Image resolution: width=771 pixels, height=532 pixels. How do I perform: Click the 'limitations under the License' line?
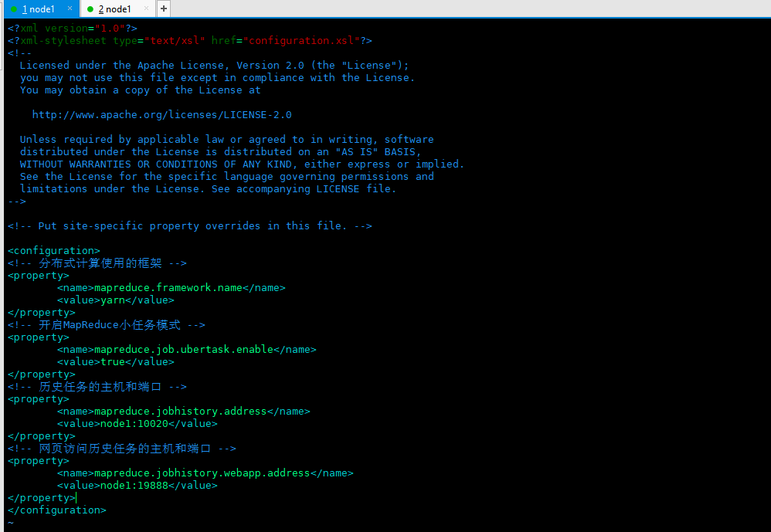[x=208, y=189]
